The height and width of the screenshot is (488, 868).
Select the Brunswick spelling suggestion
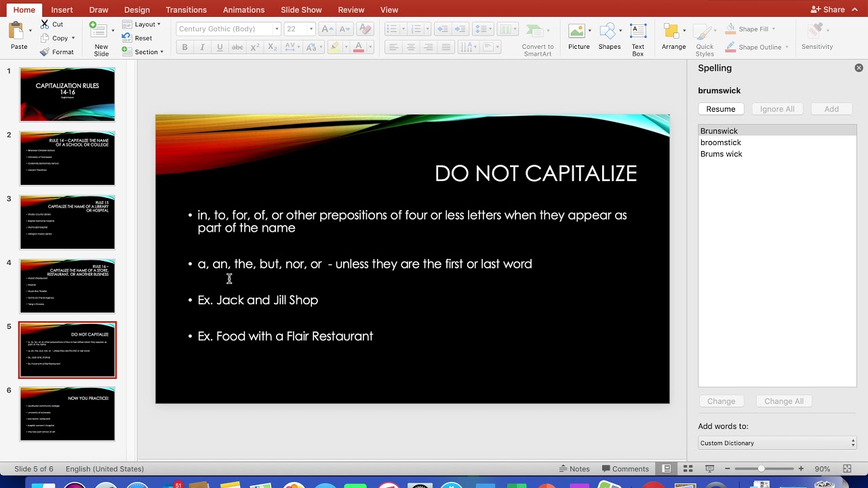[x=777, y=131]
